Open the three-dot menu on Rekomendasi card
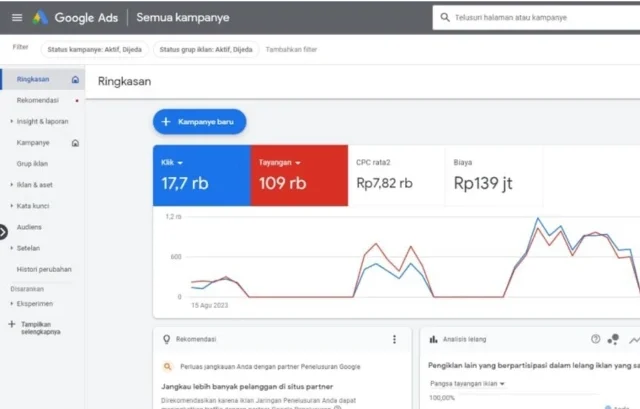The height and width of the screenshot is (409, 640). pyautogui.click(x=394, y=340)
